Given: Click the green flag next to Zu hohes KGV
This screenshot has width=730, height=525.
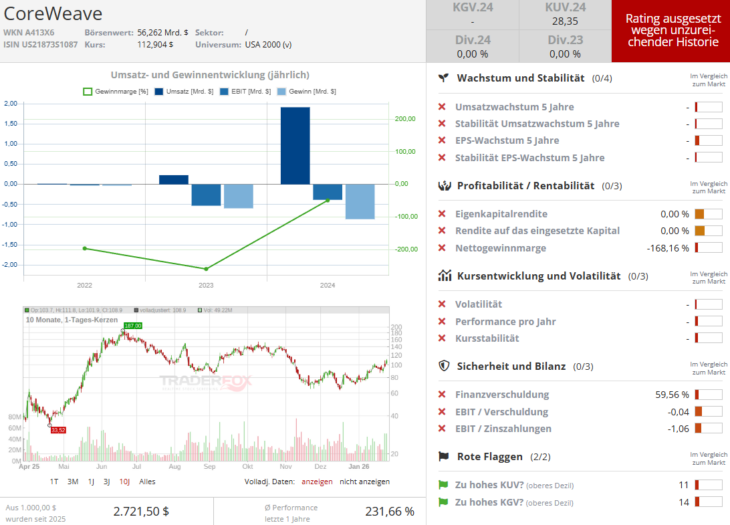Looking at the screenshot, I should click(x=443, y=502).
